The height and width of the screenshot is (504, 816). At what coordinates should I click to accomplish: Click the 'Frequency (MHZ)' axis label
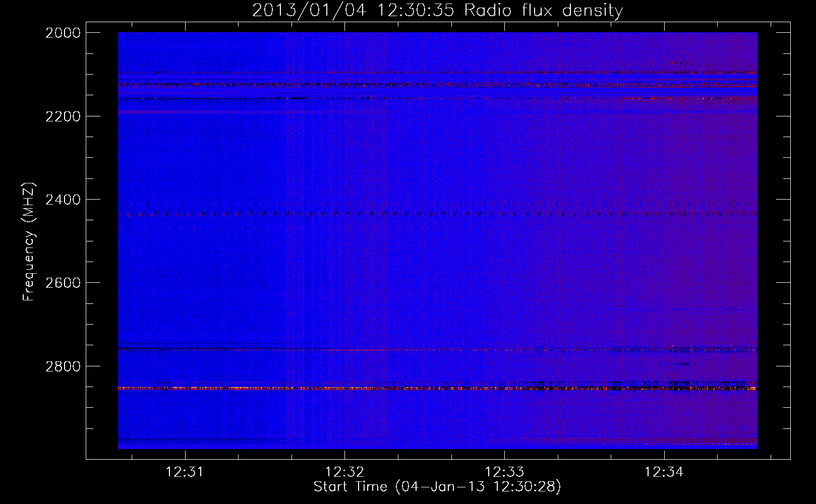[x=29, y=242]
